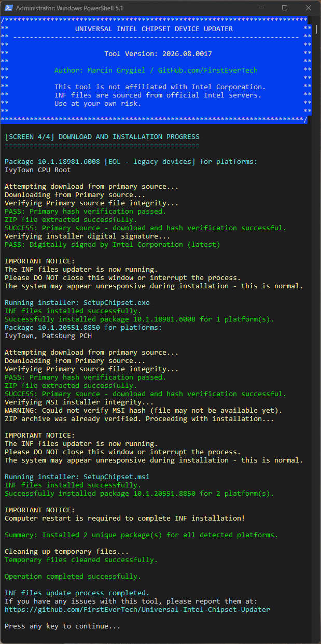Viewport: 321px width, 644px height.
Task: Close the Administrator PowerShell window
Action: (309, 8)
